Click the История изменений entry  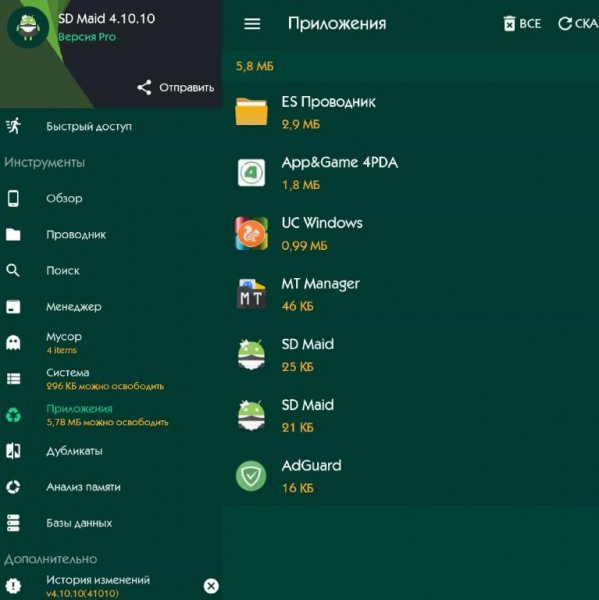pyautogui.click(x=98, y=580)
